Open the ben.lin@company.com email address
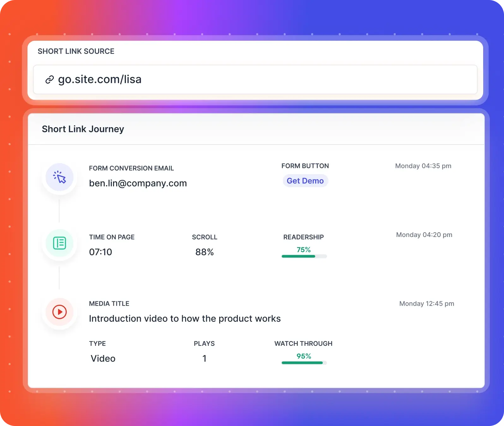The width and height of the screenshot is (504, 426). [138, 183]
